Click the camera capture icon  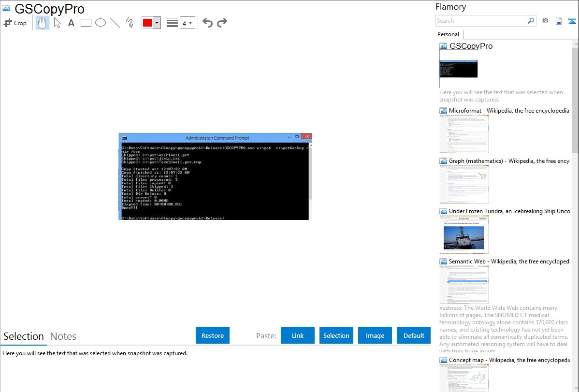[x=545, y=21]
